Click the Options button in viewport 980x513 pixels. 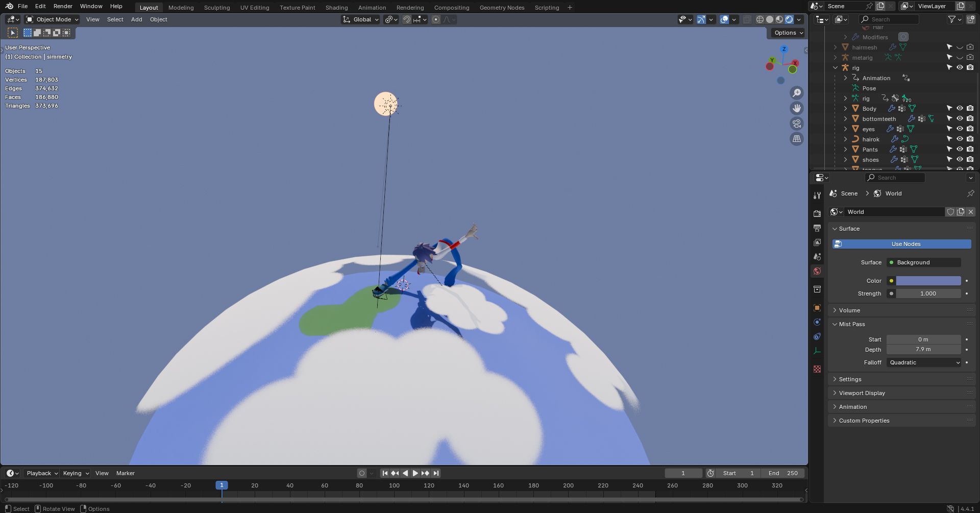pyautogui.click(x=788, y=33)
